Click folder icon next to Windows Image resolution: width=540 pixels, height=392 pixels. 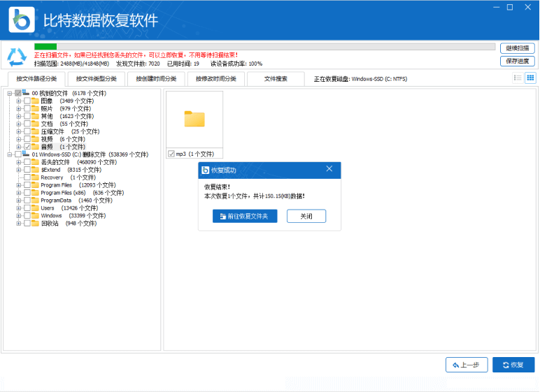[35, 215]
